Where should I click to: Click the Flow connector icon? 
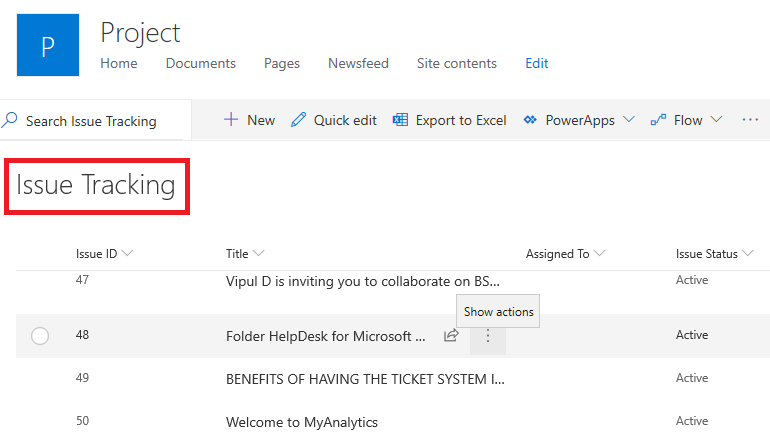tap(658, 120)
